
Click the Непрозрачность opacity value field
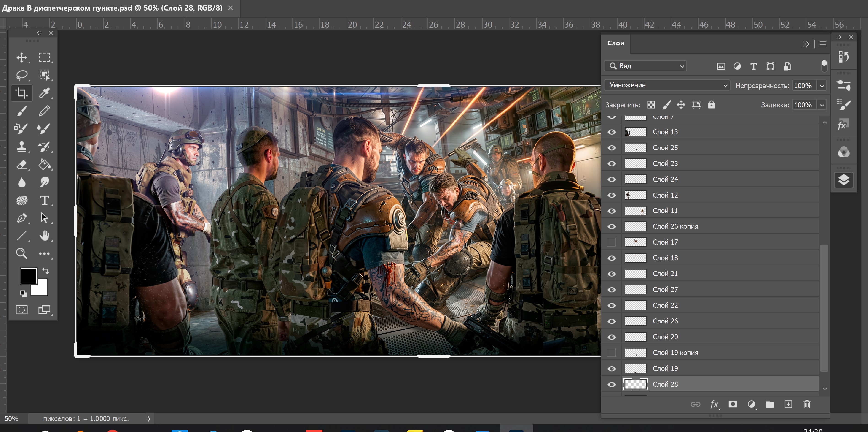(x=804, y=86)
